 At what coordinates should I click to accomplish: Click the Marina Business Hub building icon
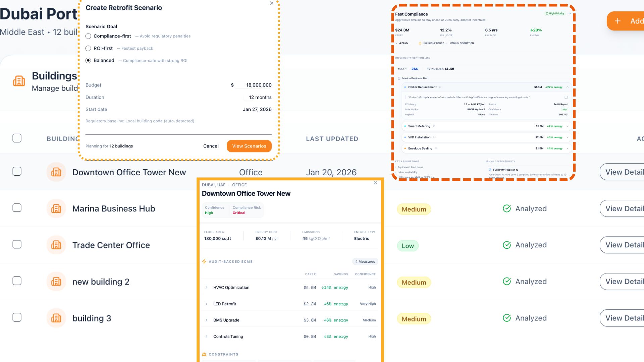56,208
